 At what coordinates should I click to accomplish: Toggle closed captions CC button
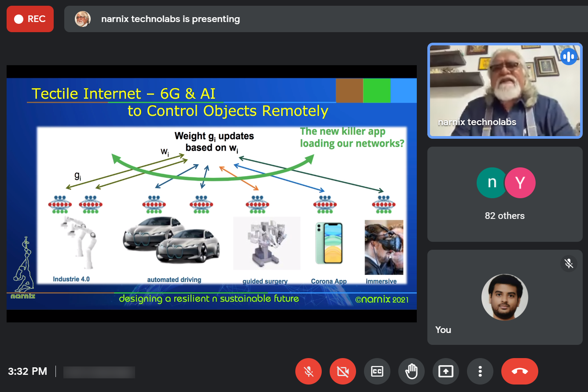pos(377,371)
